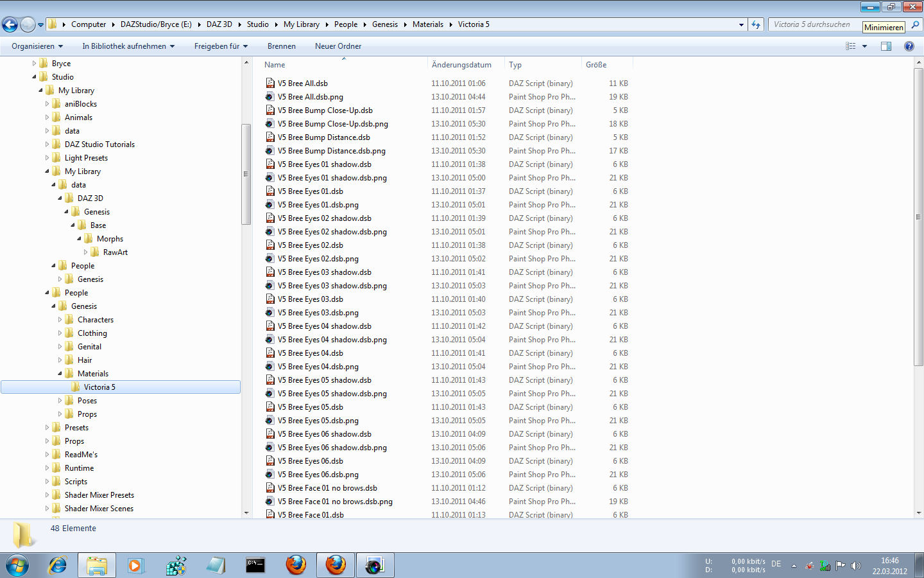The width and height of the screenshot is (924, 578).
Task: Open Windows Media Player from taskbar
Action: click(135, 566)
